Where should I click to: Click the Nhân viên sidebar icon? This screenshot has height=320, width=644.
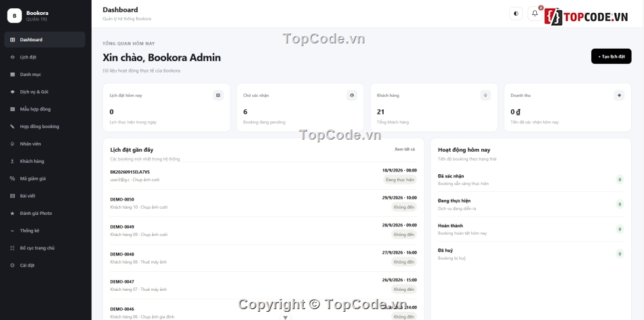[12, 144]
